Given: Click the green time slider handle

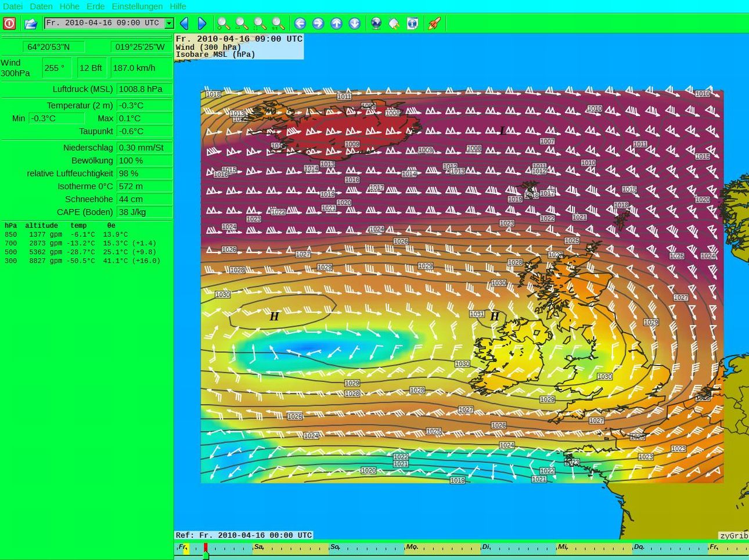Looking at the screenshot, I should click(x=206, y=556).
